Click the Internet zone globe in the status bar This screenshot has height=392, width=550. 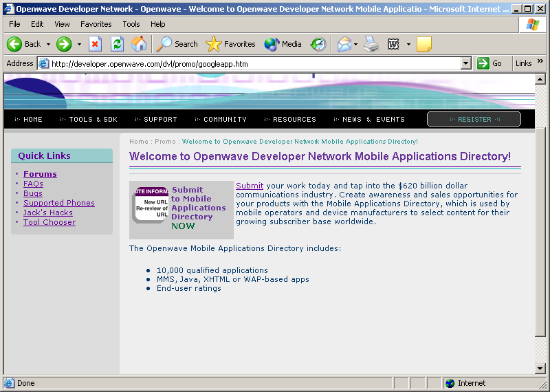coord(450,383)
